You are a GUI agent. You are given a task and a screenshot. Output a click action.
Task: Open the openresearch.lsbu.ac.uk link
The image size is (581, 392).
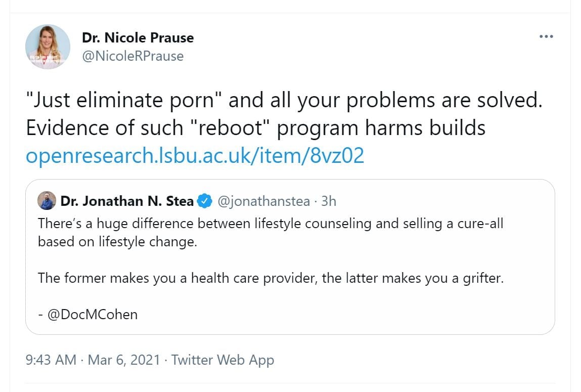point(195,156)
